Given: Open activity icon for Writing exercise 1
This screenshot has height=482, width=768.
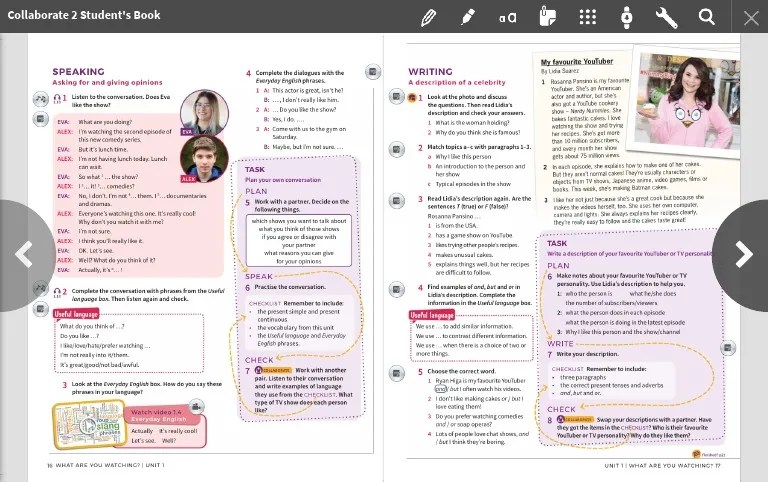Looking at the screenshot, I should [x=396, y=96].
